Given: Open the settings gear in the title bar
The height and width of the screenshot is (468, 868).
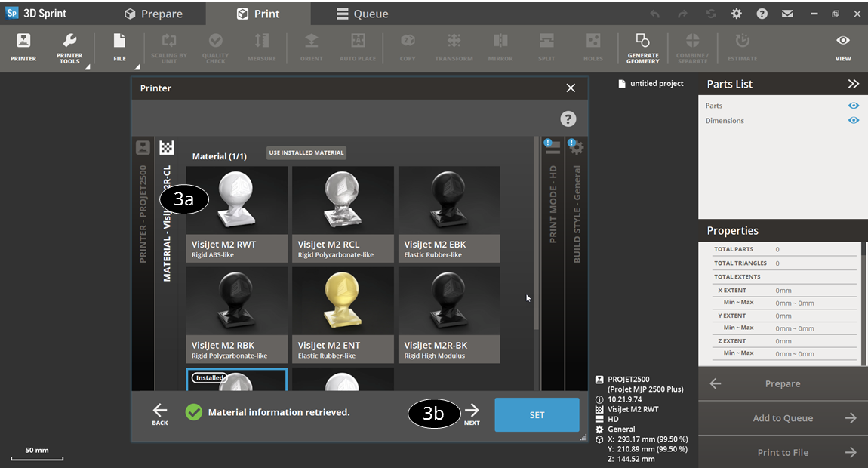Looking at the screenshot, I should point(737,13).
